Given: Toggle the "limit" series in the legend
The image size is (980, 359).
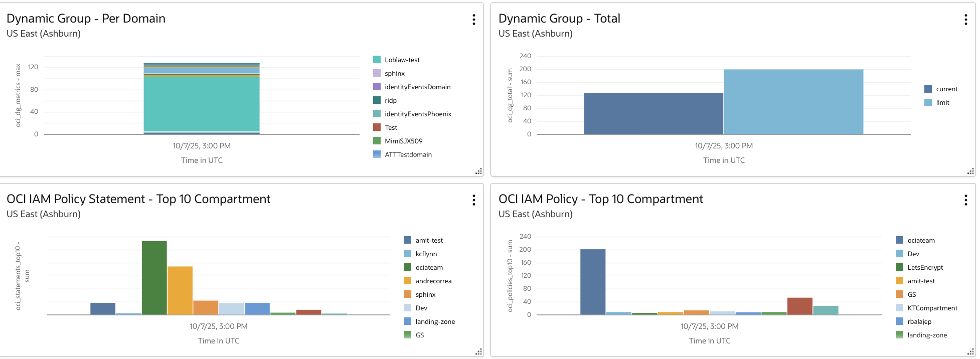Looking at the screenshot, I should [x=942, y=103].
